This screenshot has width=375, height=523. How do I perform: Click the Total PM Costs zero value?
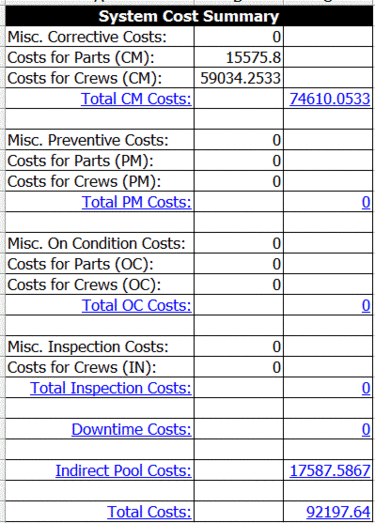click(x=366, y=202)
